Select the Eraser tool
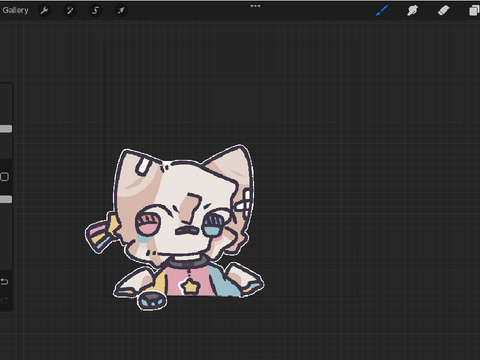 coord(443,11)
